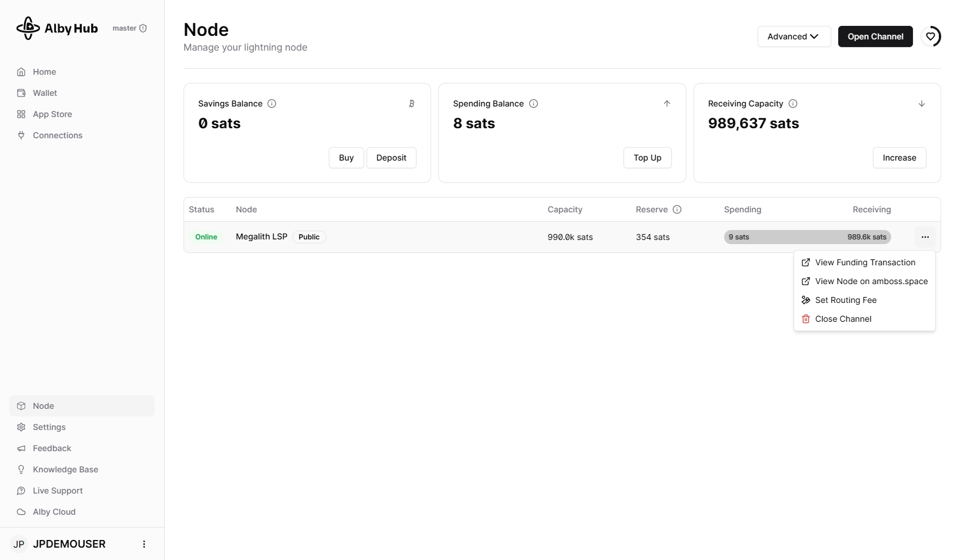Select View Funding Transaction
This screenshot has height=560, width=960.
pyautogui.click(x=865, y=262)
